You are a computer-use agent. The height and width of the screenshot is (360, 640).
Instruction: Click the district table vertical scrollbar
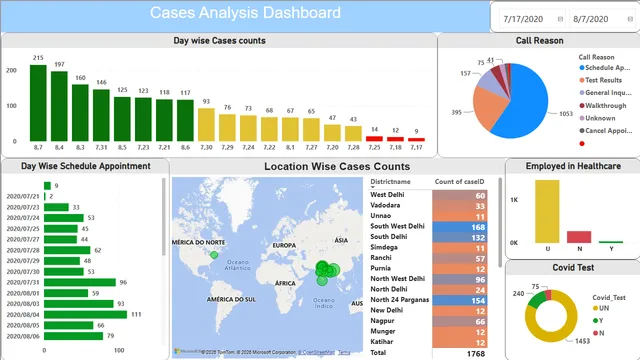tap(500, 222)
